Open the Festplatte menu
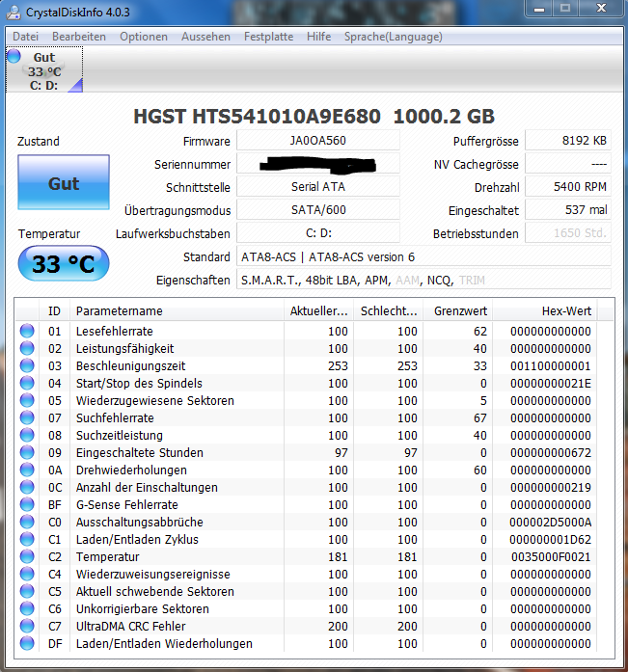 coord(269,37)
